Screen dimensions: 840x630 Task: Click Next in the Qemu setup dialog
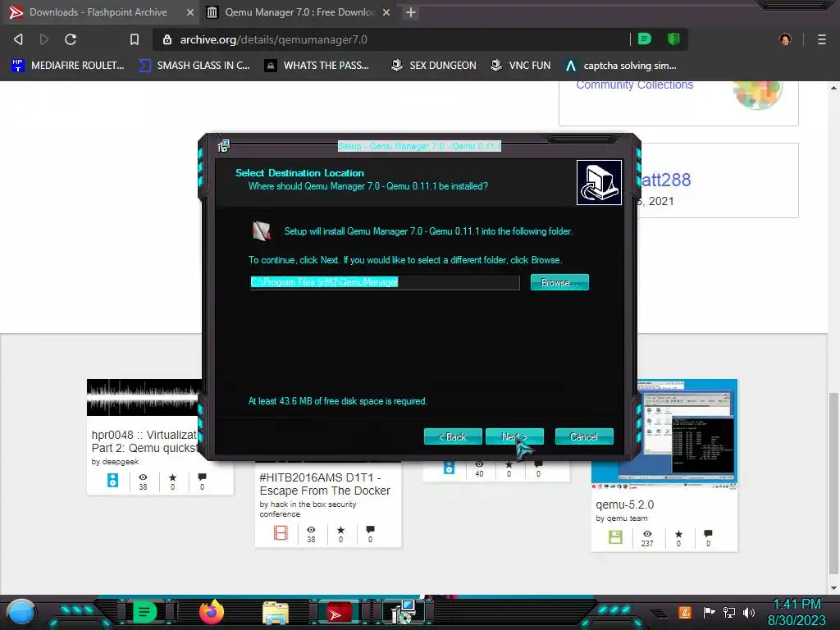click(x=514, y=436)
